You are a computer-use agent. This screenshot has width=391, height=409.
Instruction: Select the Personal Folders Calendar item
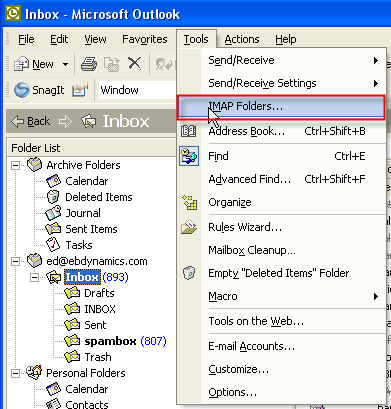coord(87,389)
